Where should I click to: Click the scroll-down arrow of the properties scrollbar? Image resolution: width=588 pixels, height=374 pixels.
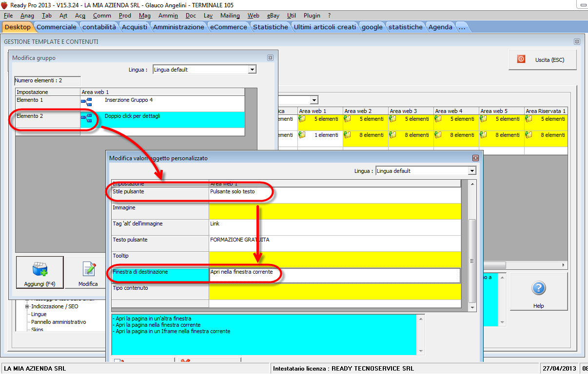coord(472,307)
